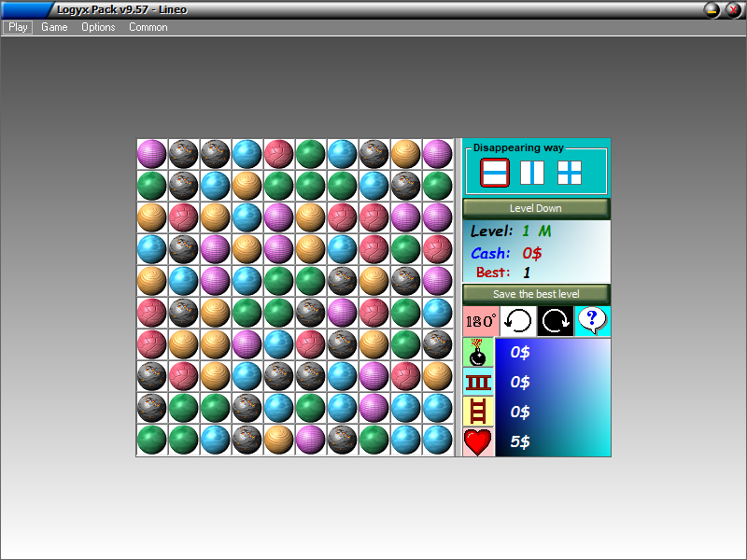Select the horizontal line disappearing way

pos(495,173)
